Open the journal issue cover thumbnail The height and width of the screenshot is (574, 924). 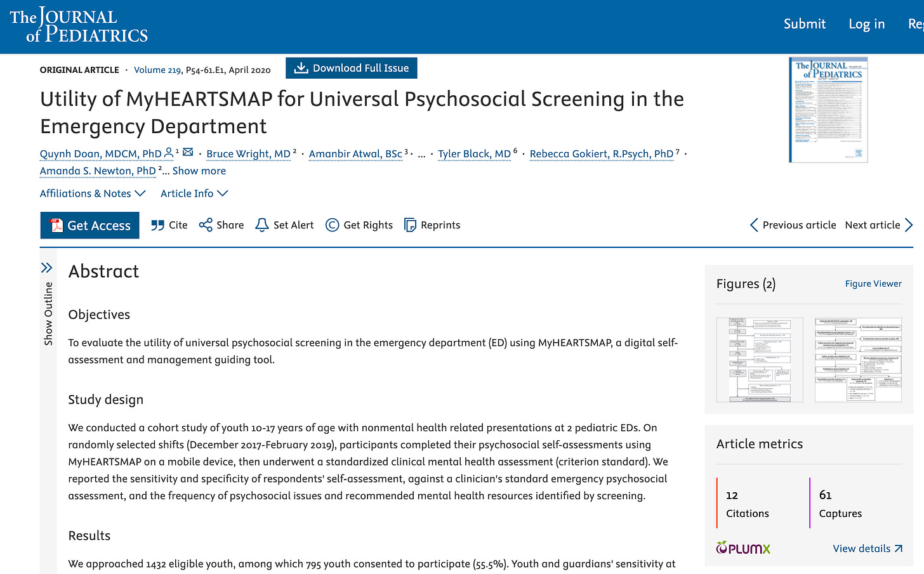click(828, 110)
